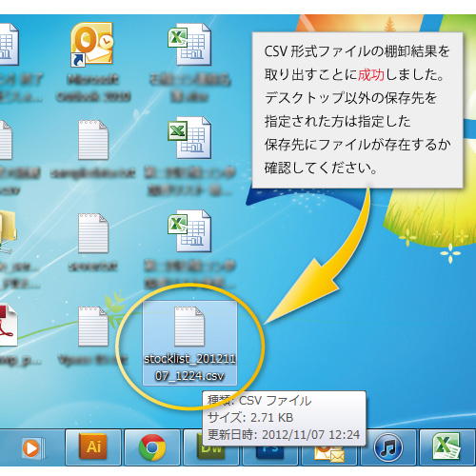Open Photoshop from the taskbar
The height and width of the screenshot is (476, 476).
tap(270, 455)
